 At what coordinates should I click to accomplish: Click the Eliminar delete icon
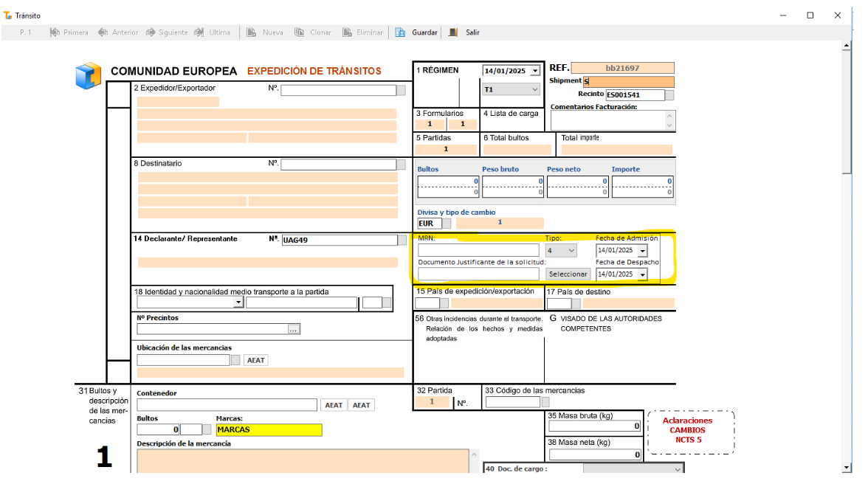click(347, 32)
